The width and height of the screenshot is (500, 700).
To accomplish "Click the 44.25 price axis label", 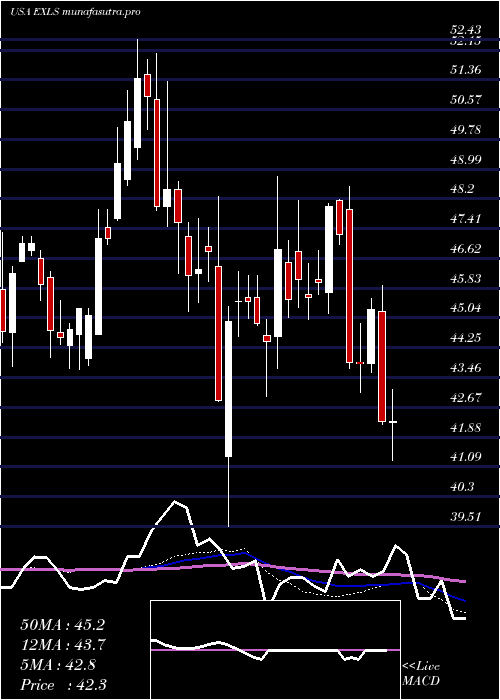I will coord(466,338).
